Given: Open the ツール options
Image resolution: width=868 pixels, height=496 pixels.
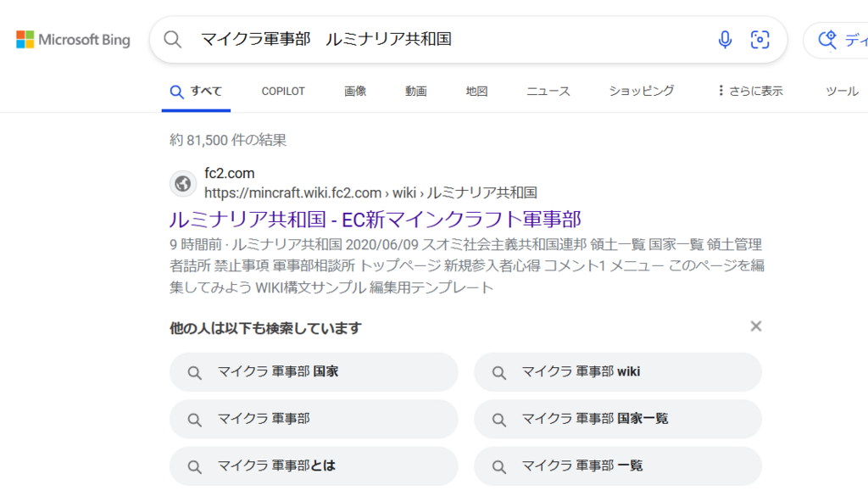Looking at the screenshot, I should [841, 91].
